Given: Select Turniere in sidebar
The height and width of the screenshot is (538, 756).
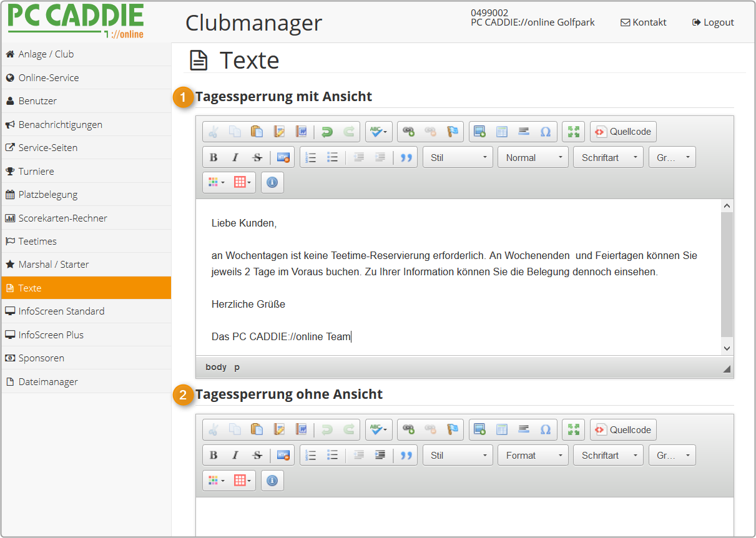Looking at the screenshot, I should coord(86,171).
